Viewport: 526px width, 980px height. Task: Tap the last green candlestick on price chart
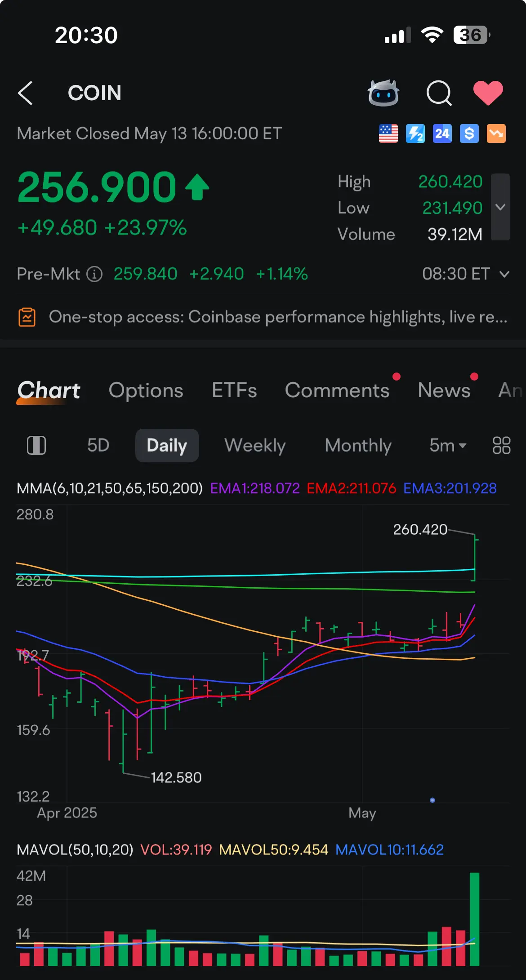(x=475, y=557)
